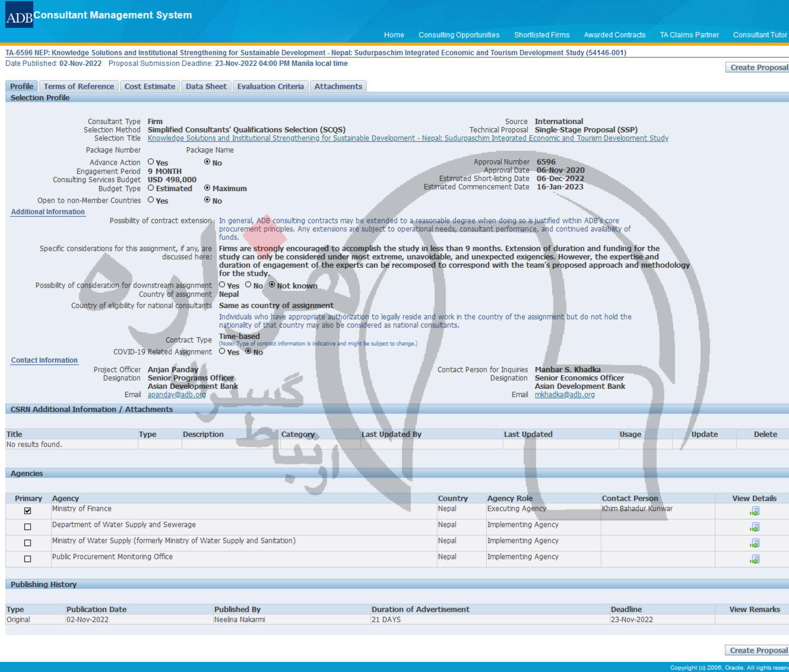Click the ADB logo
Image resolution: width=789 pixels, height=672 pixels.
coord(19,15)
